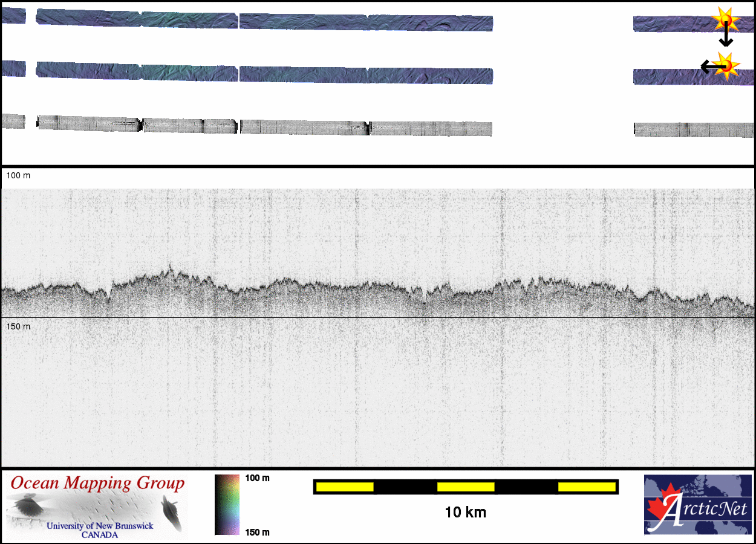Screen dimensions: 756x544
Task: Click the rightmost yellow scale bar segment
Action: [586, 487]
